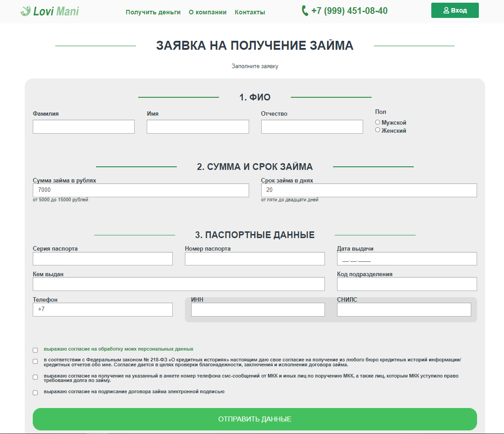The height and width of the screenshot is (434, 504).
Task: Click the ОТПРАВИТЬ ДАННЫЕ submit button
Action: coord(255,419)
